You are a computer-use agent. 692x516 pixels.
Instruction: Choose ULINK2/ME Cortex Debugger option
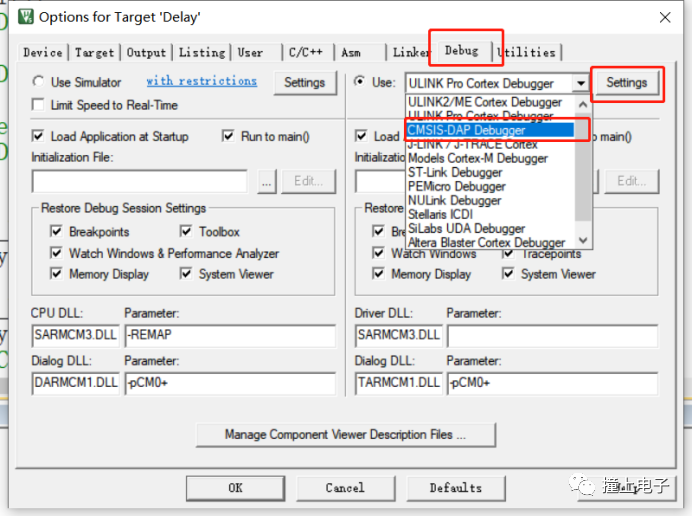490,102
